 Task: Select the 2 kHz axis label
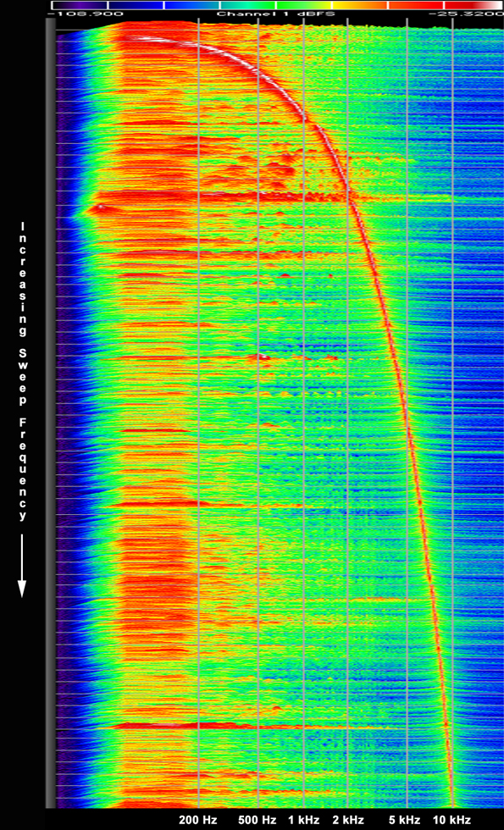pyautogui.click(x=348, y=820)
